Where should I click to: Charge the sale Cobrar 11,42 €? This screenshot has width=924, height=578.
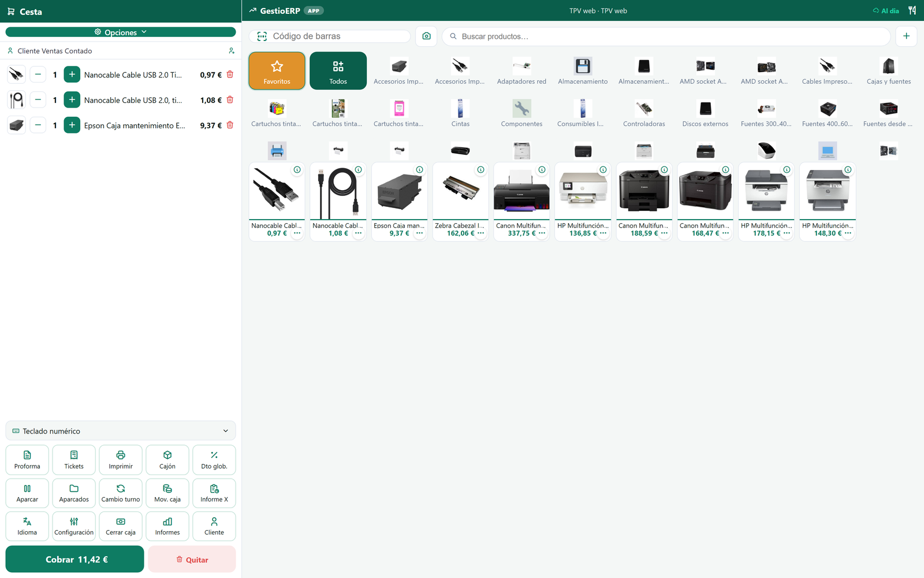[x=74, y=559]
